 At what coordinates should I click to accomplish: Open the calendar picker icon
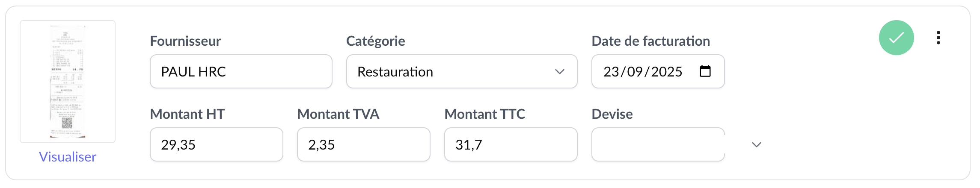pos(705,71)
